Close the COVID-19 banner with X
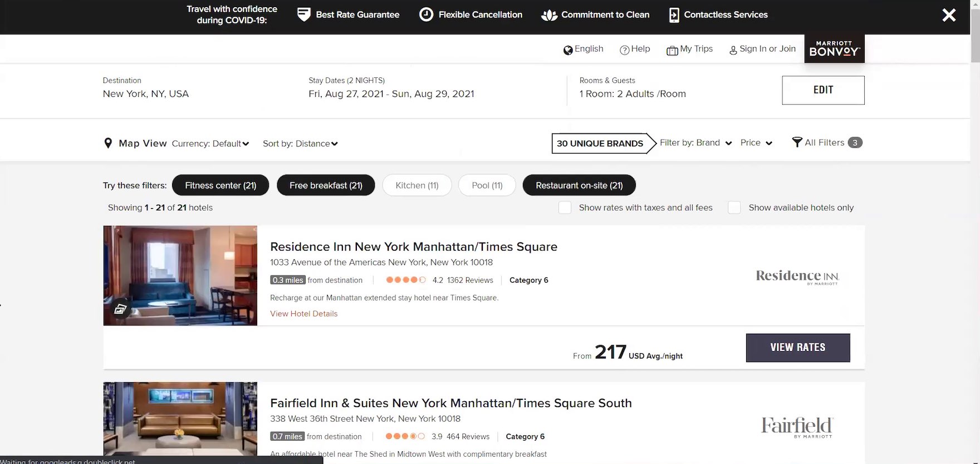980x464 pixels. coord(949,15)
